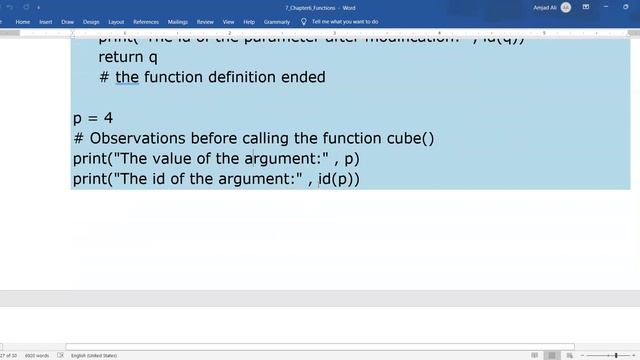Viewport: 640px width, 360px height.
Task: Switch to Read Mode view icon
Action: [534, 356]
